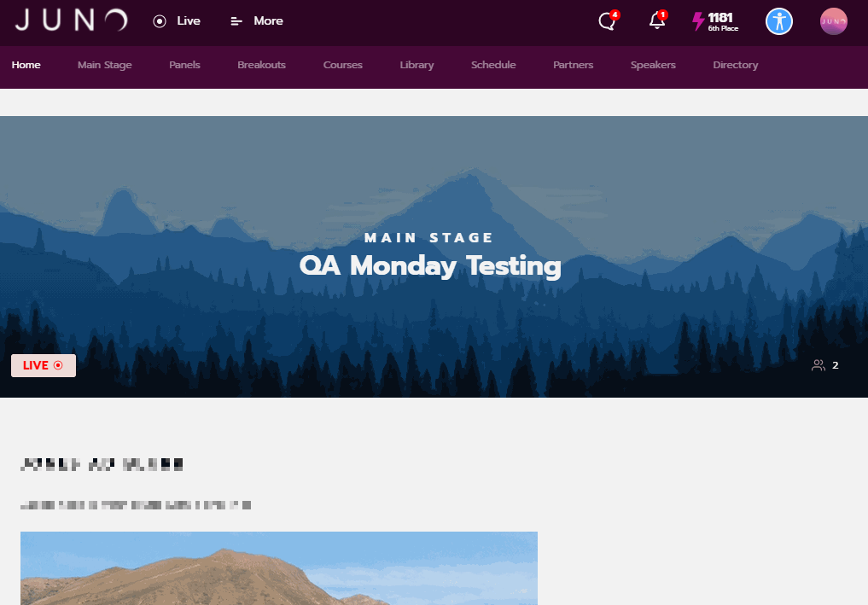Screen dimensions: 868x605
Task: Select the Courses tab
Action: click(342, 65)
